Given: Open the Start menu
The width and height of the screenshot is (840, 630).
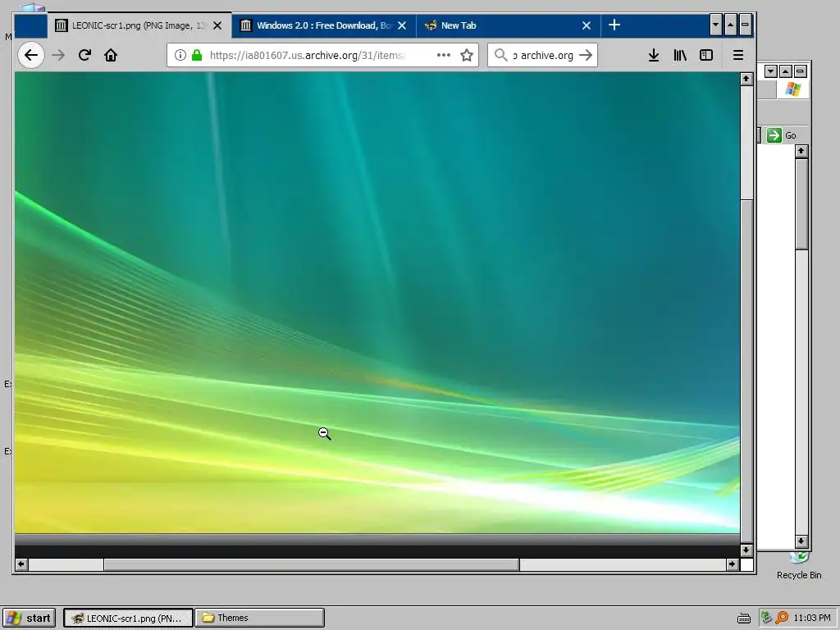Looking at the screenshot, I should pyautogui.click(x=28, y=619).
